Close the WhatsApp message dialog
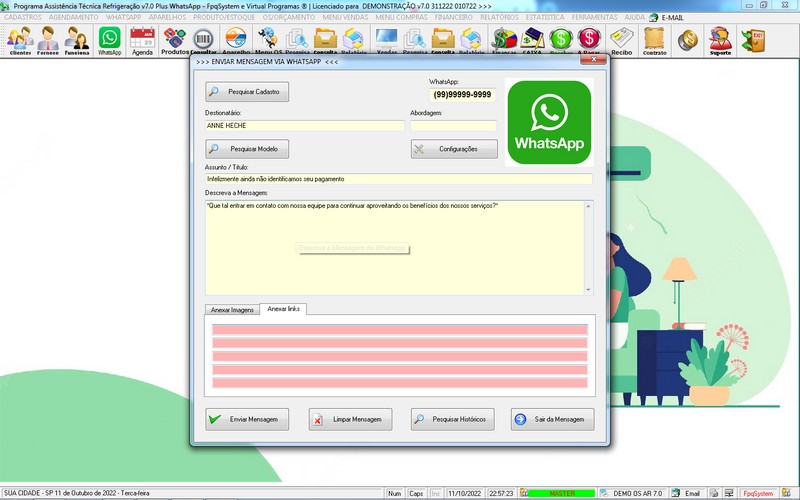 point(593,60)
